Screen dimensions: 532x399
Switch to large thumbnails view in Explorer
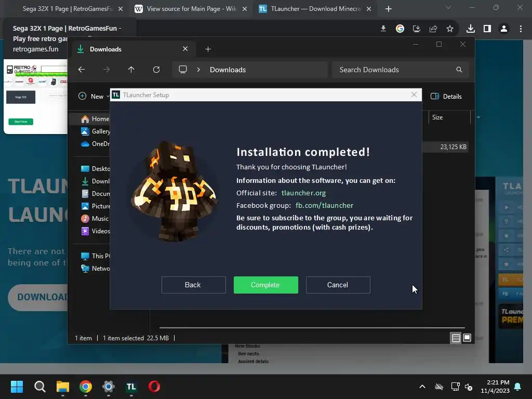coord(467,338)
